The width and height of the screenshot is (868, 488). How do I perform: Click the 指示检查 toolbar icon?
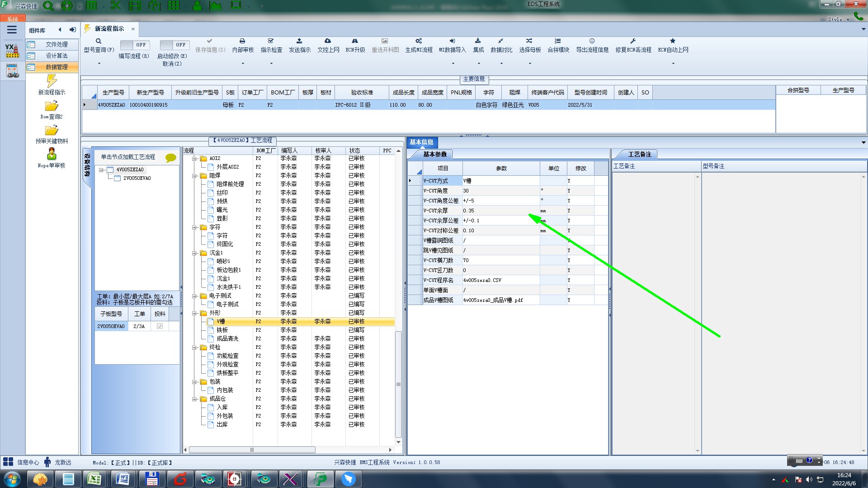271,41
